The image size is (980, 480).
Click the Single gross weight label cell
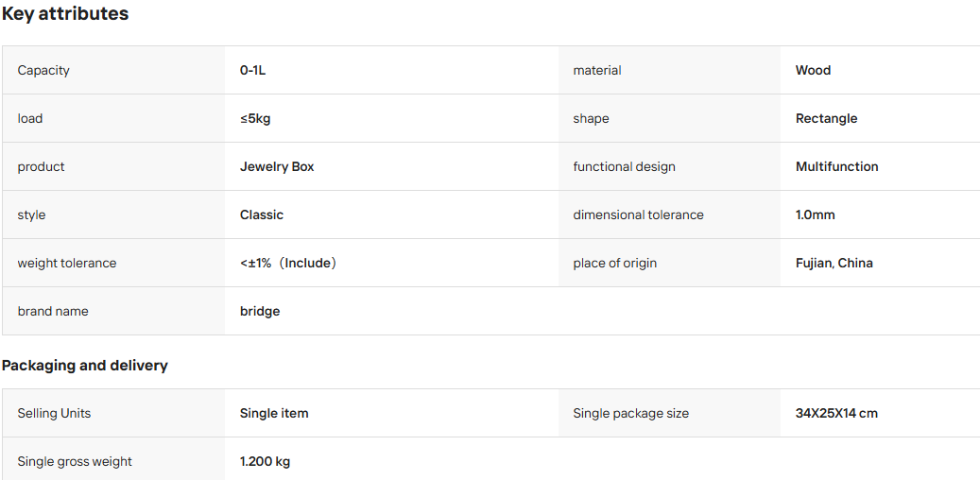(113, 461)
